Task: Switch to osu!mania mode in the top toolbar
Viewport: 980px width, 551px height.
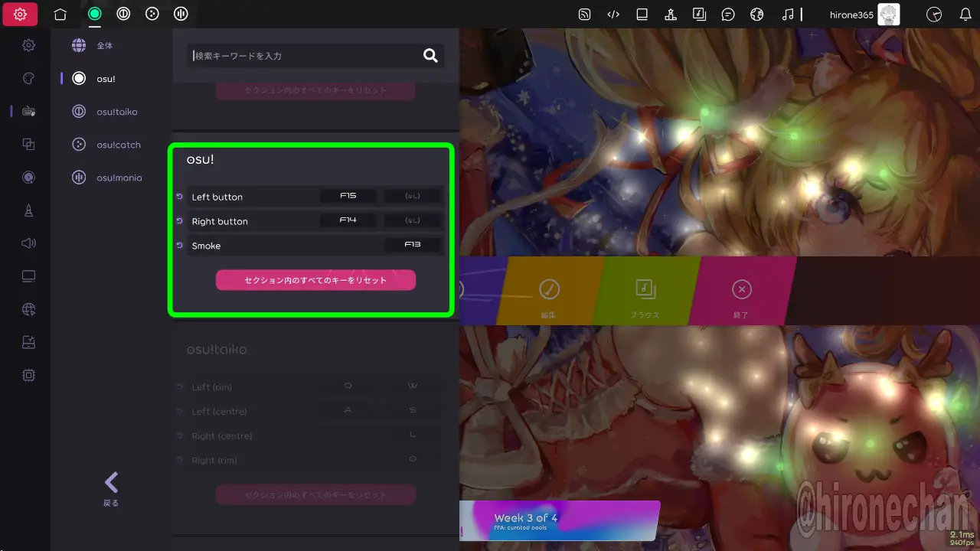Action: click(181, 14)
